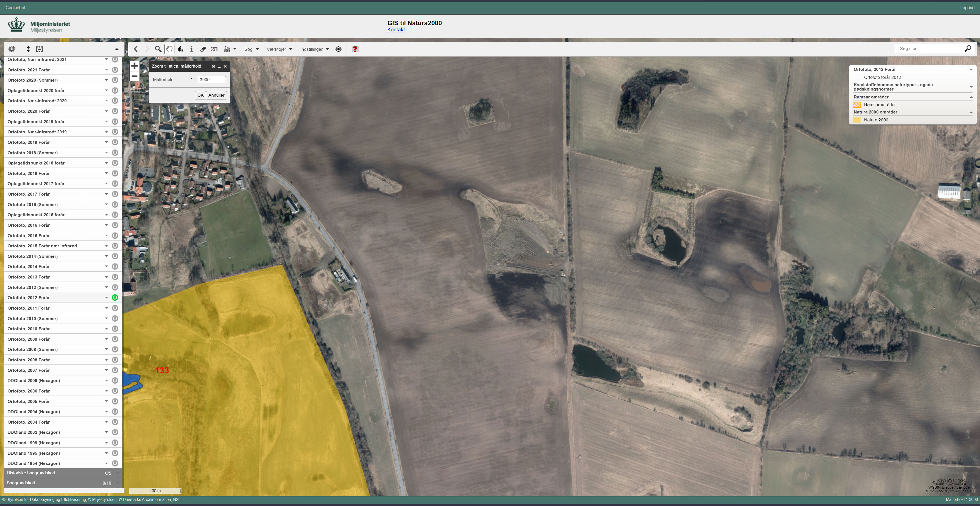The width and height of the screenshot is (980, 506).
Task: Activate the pan hand tool
Action: [169, 49]
